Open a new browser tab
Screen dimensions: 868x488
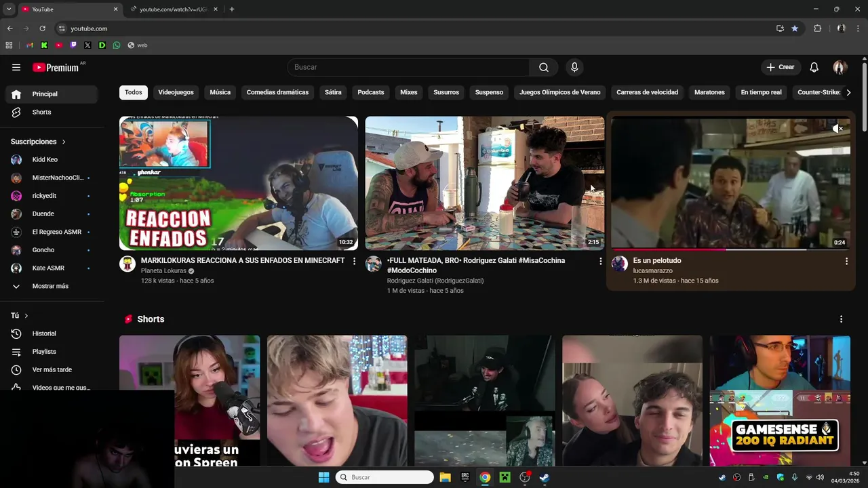coord(232,9)
